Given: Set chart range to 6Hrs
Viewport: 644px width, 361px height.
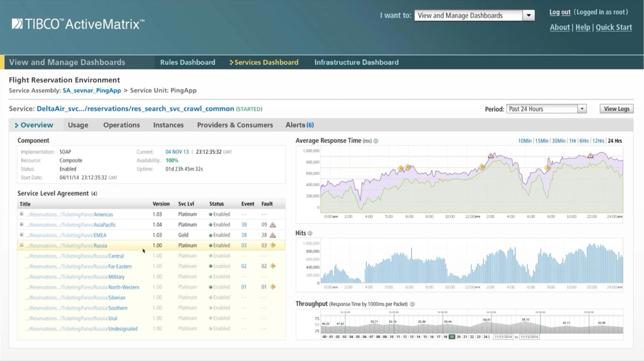Looking at the screenshot, I should tap(584, 141).
